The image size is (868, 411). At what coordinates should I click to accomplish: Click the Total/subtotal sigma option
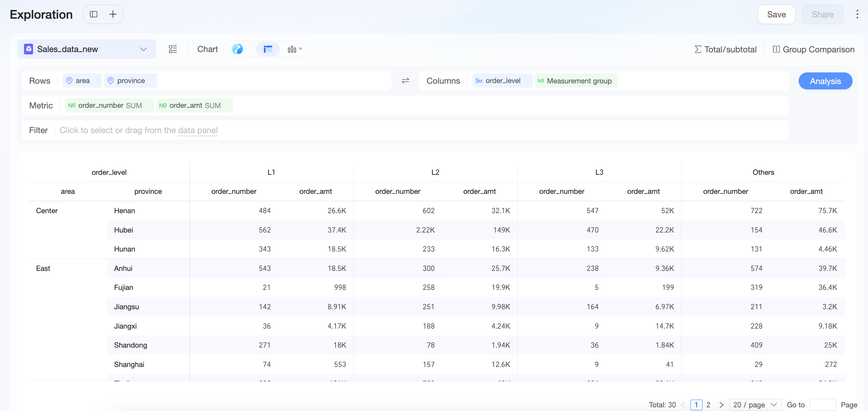pyautogui.click(x=726, y=49)
